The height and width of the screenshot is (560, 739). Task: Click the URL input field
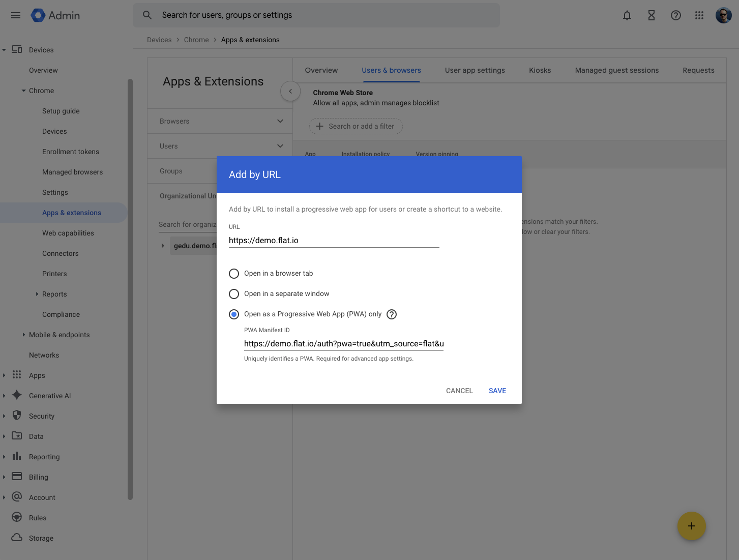click(333, 240)
